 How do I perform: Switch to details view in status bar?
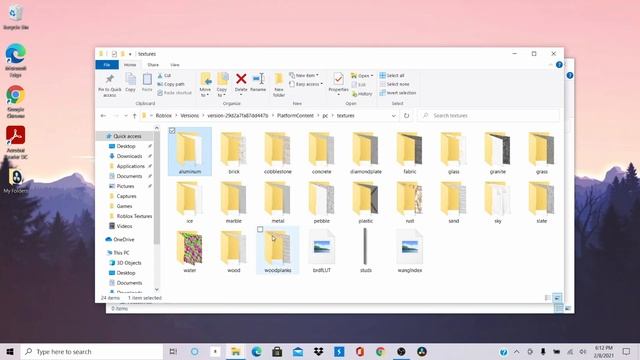click(x=548, y=298)
